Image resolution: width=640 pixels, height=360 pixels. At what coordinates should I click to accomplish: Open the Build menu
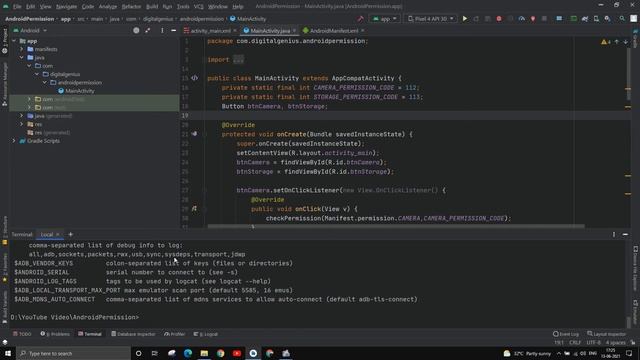point(152,7)
